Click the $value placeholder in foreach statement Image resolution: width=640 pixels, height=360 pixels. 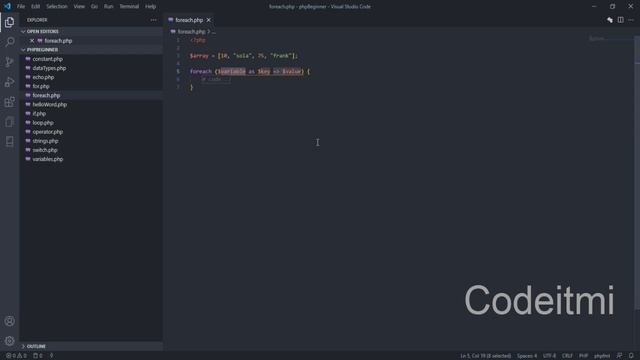(291, 71)
